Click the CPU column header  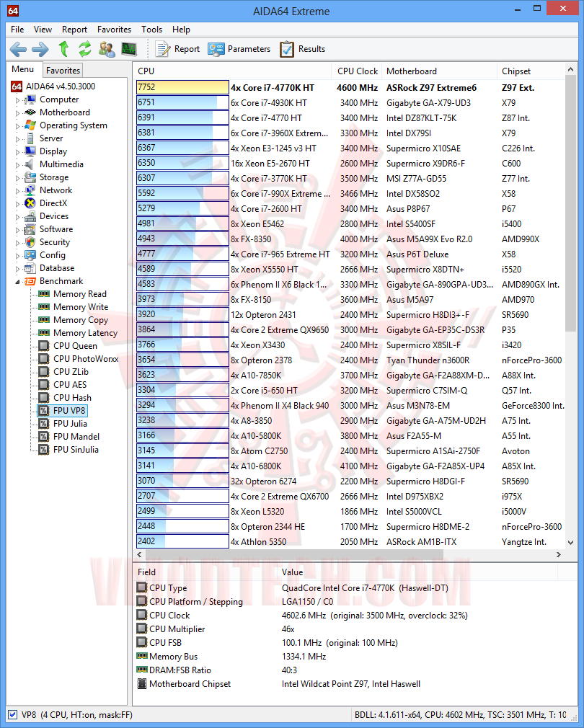pos(233,71)
